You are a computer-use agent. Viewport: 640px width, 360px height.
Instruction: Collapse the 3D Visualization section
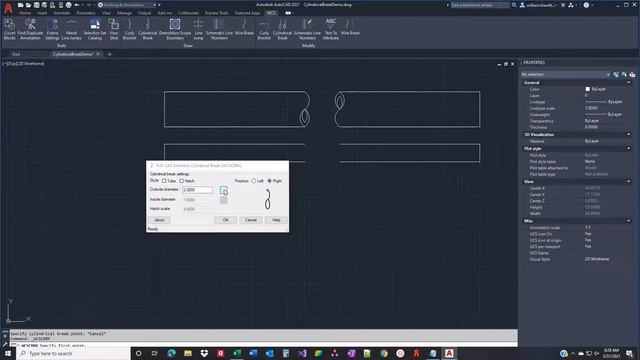click(x=629, y=134)
